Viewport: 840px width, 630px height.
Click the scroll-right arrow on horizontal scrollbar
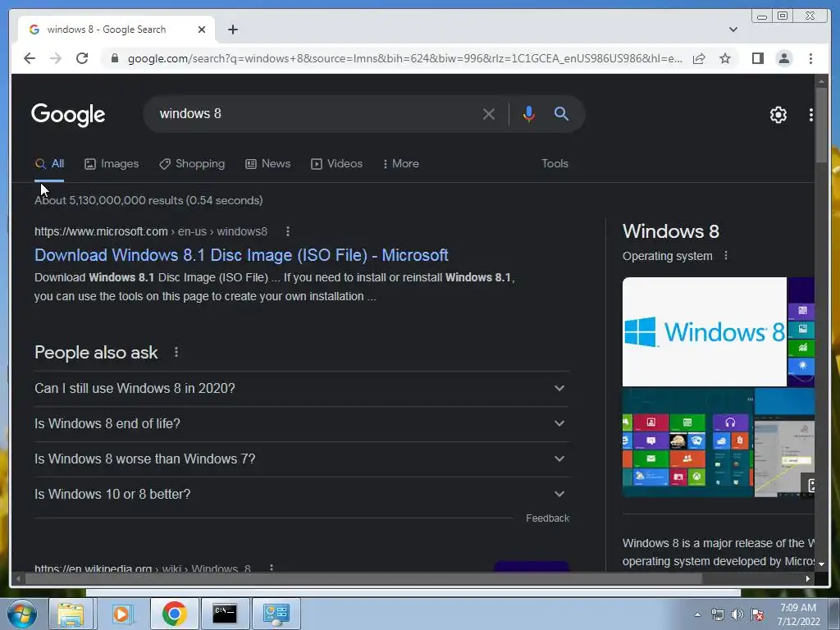click(807, 578)
